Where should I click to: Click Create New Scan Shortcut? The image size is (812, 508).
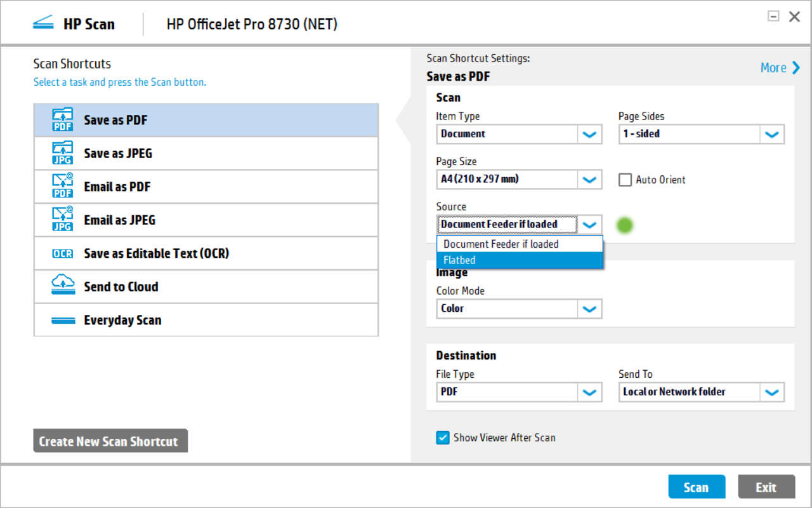pos(110,440)
